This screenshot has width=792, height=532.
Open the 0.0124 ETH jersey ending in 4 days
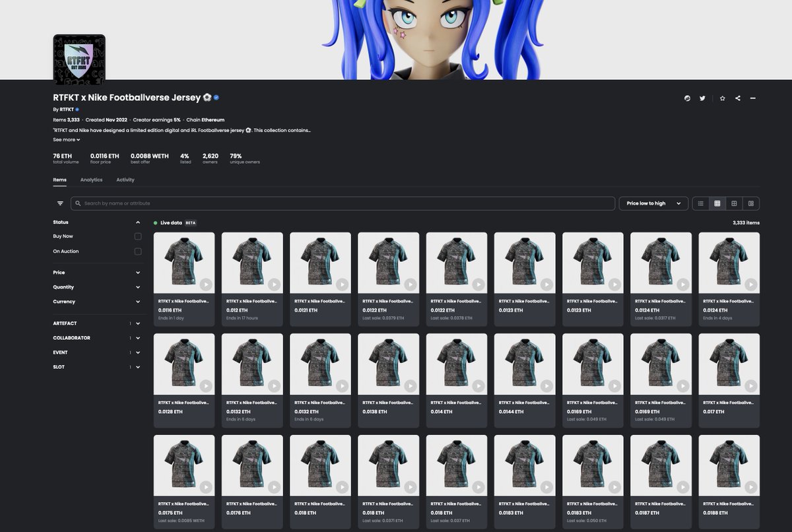coord(729,279)
